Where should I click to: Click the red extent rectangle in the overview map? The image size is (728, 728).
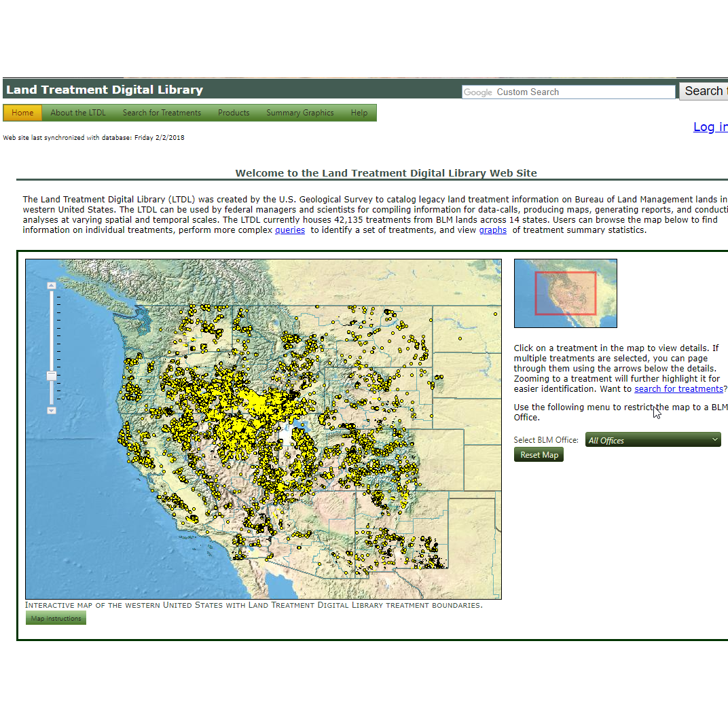pos(566,293)
